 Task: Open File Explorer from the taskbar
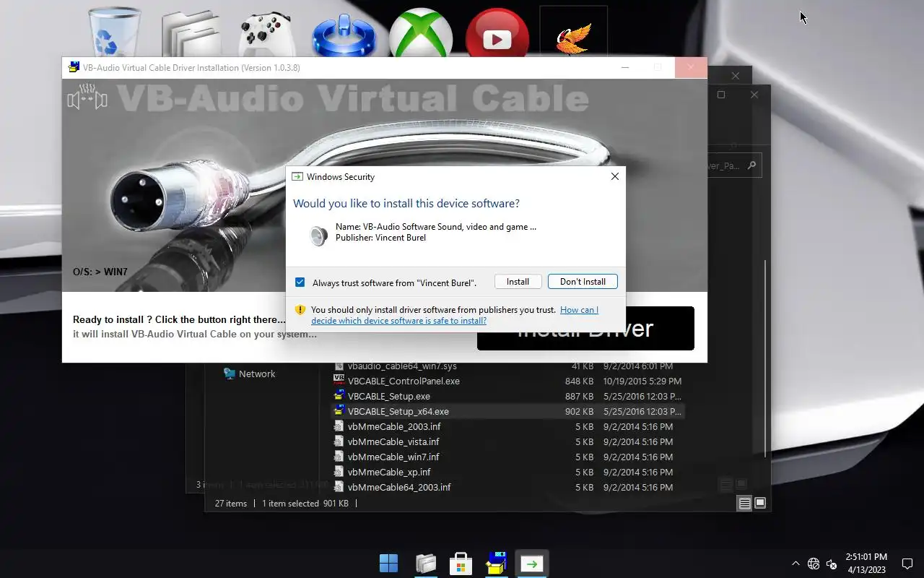426,564
